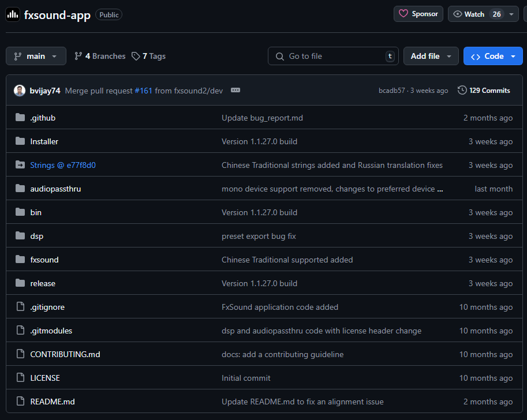Open the audiopassthru folder

55,189
